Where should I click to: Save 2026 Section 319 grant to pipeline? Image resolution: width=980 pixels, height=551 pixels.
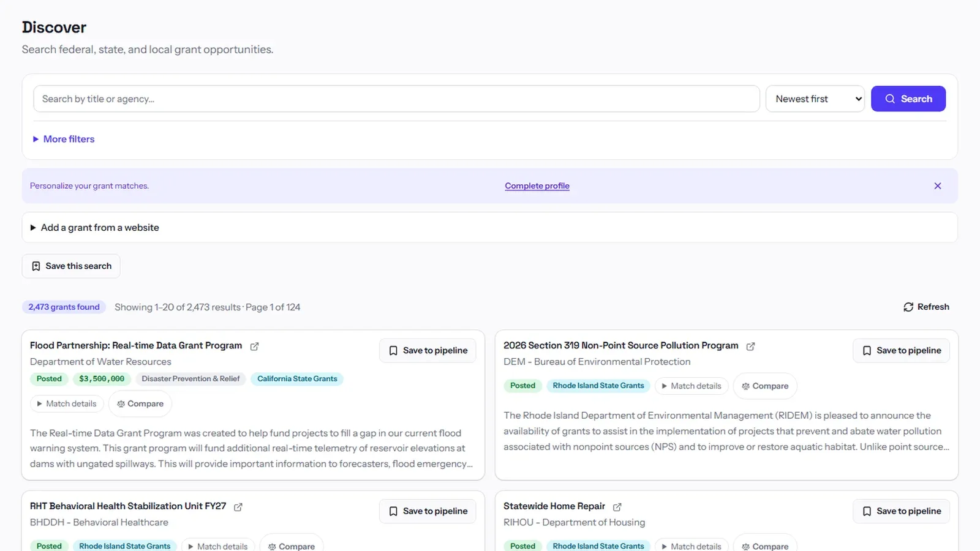(901, 351)
